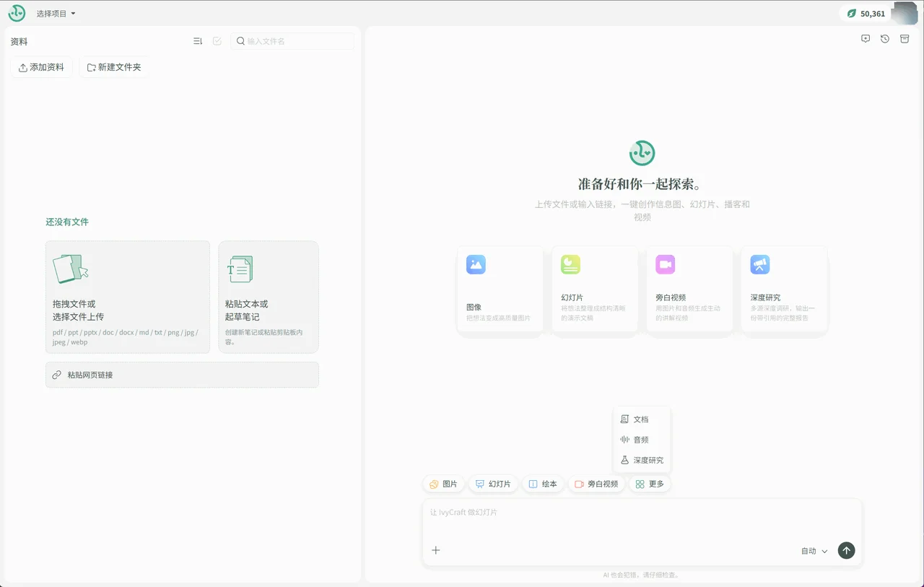
Task: Open the 自动 mode dropdown
Action: tap(814, 551)
